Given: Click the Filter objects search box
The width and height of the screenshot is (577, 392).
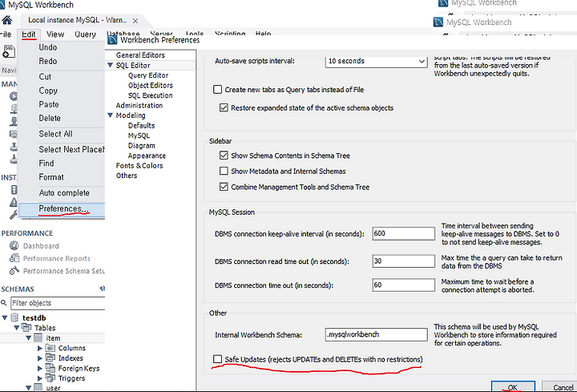Looking at the screenshot, I should 58,303.
